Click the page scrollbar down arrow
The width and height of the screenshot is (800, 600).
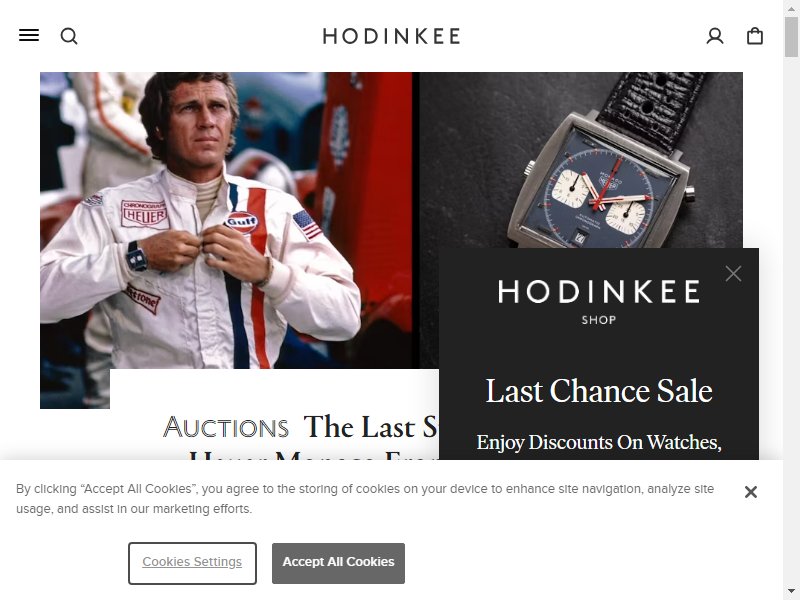(x=791, y=592)
